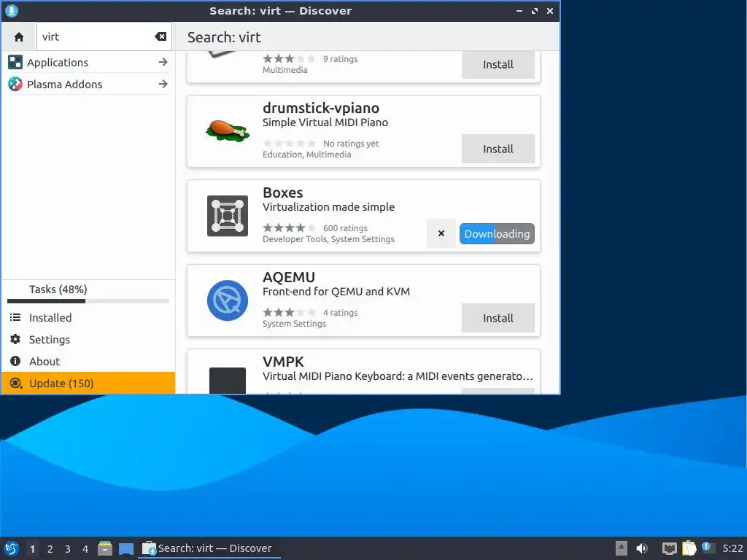Install drumstick-vpiano
The image size is (747, 560).
coord(498,149)
